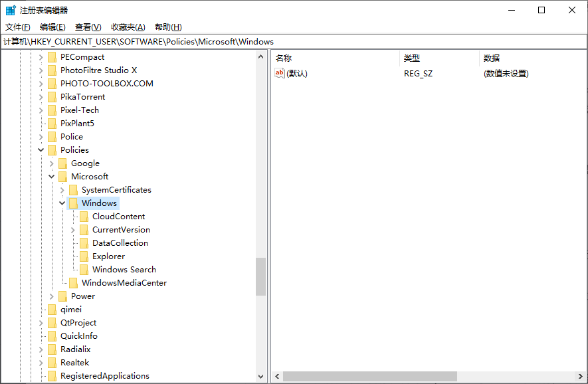The image size is (588, 384).
Task: Open the (默认) value entry
Action: [x=297, y=73]
